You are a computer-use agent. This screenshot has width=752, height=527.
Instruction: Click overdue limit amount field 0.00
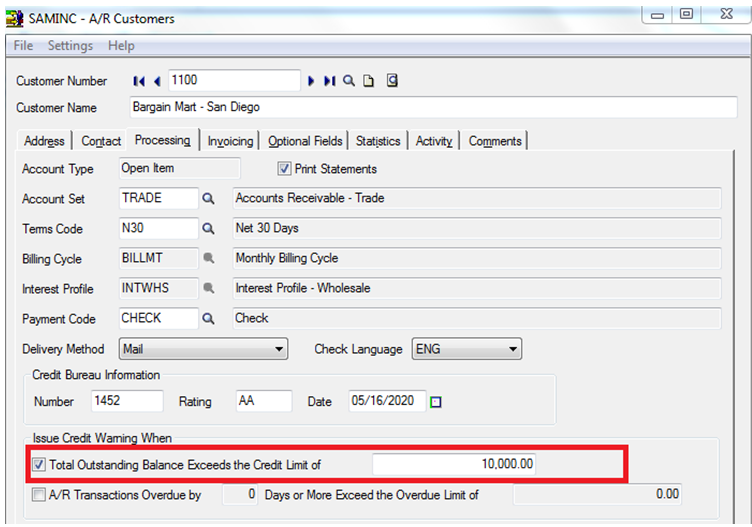pyautogui.click(x=598, y=494)
